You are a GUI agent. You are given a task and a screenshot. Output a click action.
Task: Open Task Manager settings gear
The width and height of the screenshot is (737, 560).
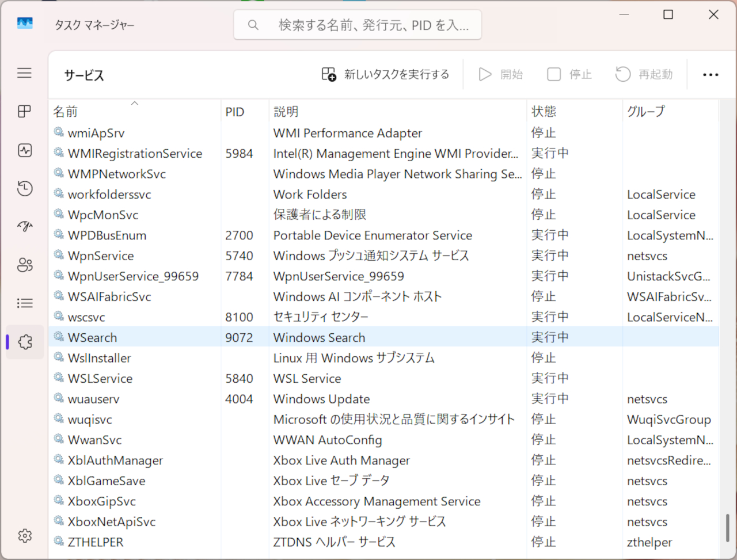click(25, 536)
